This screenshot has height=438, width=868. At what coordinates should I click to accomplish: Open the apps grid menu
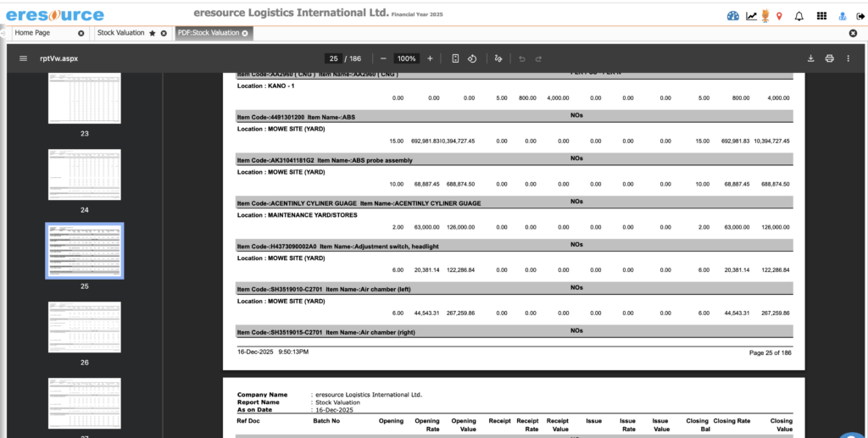pyautogui.click(x=821, y=15)
